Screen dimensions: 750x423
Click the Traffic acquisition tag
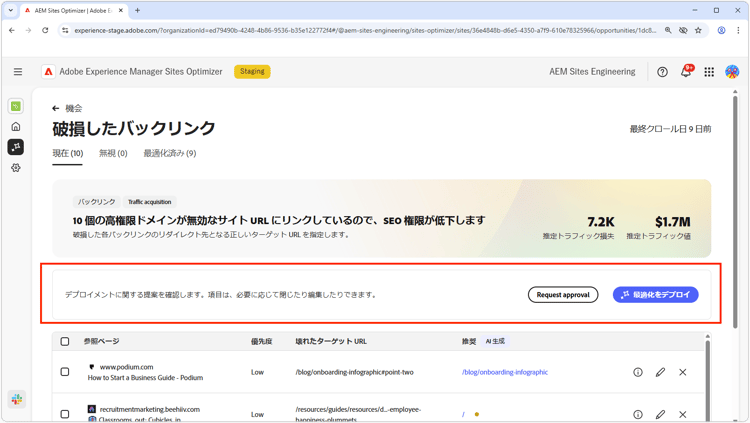[x=149, y=202]
